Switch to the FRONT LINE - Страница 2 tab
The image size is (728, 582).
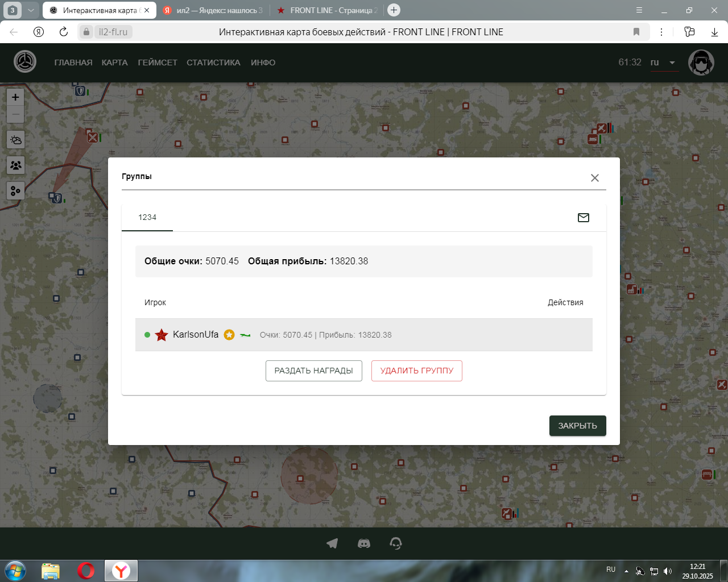click(x=326, y=10)
